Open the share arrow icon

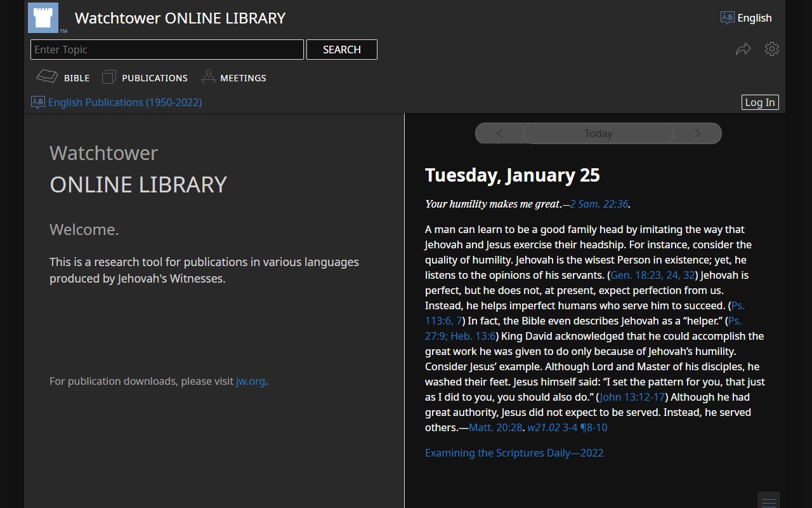pyautogui.click(x=743, y=49)
